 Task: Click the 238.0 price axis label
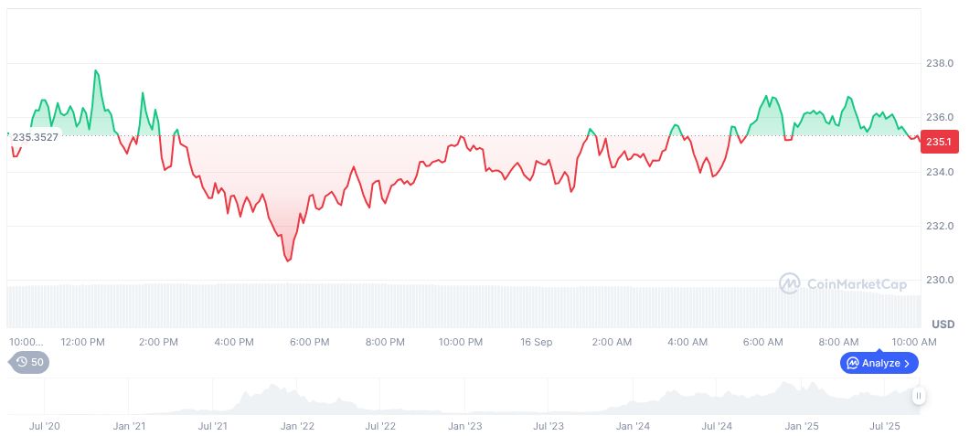click(x=940, y=64)
